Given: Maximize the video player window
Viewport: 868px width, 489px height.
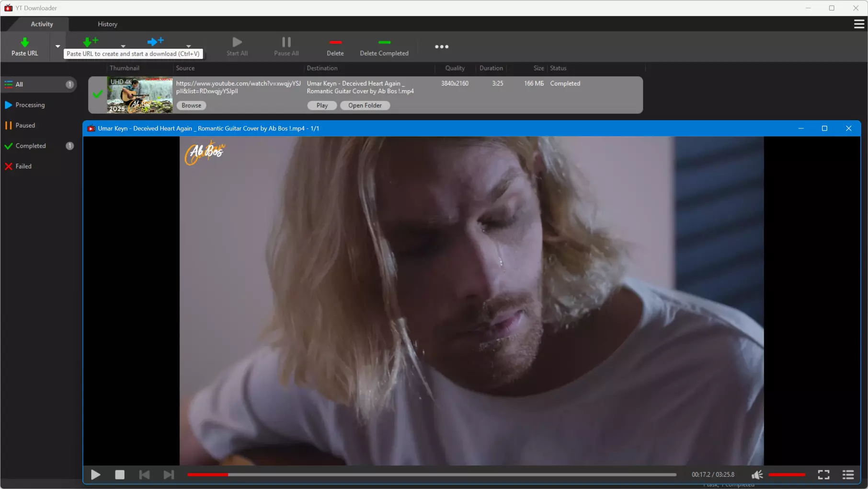Looking at the screenshot, I should (824, 128).
